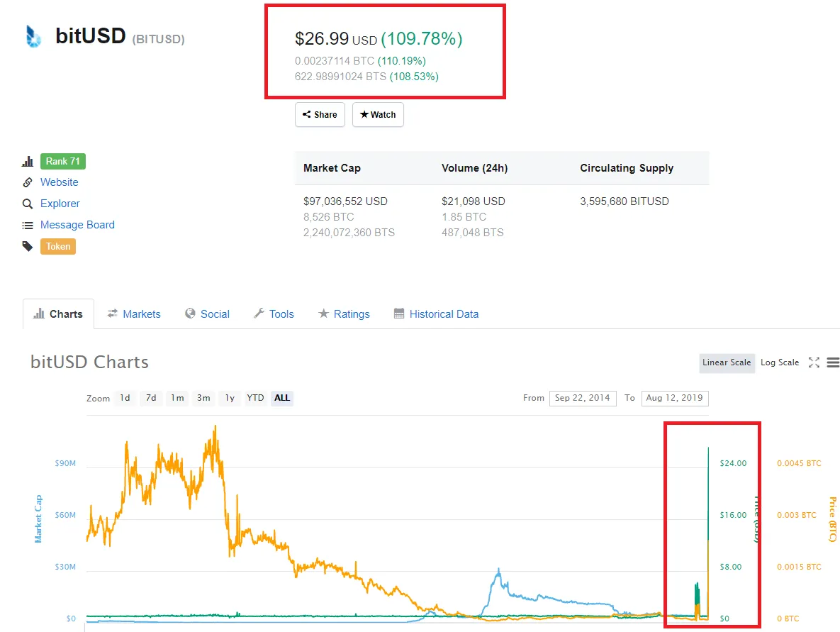
Task: Set chart zoom to ALL
Action: click(282, 399)
